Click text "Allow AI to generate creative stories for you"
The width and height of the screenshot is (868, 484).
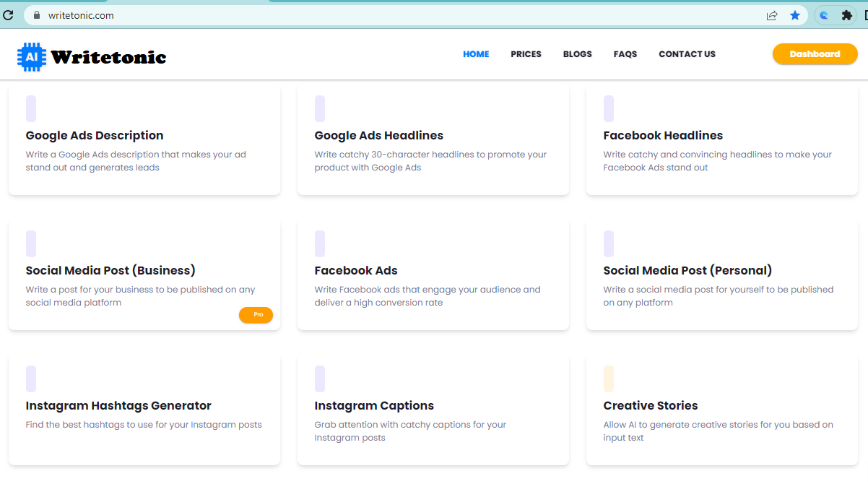(697, 425)
